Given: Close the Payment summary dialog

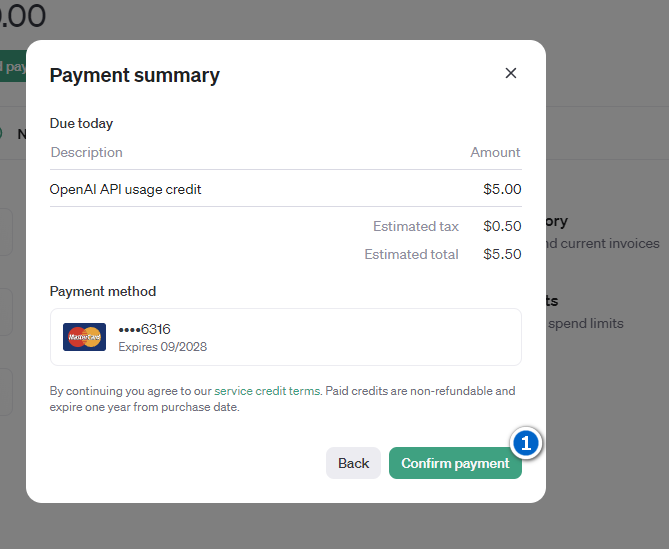Looking at the screenshot, I should 511,73.
